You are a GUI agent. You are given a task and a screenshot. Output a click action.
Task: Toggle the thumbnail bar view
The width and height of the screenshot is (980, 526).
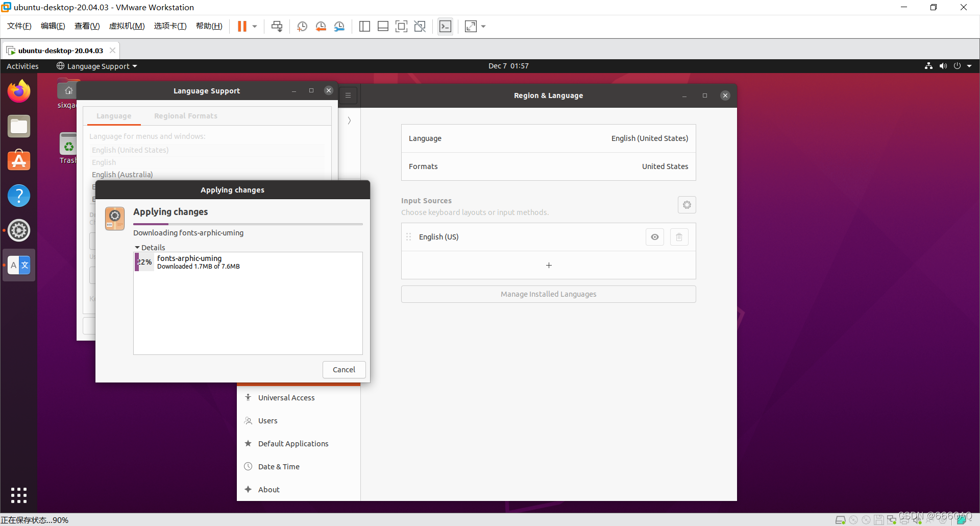pyautogui.click(x=383, y=26)
